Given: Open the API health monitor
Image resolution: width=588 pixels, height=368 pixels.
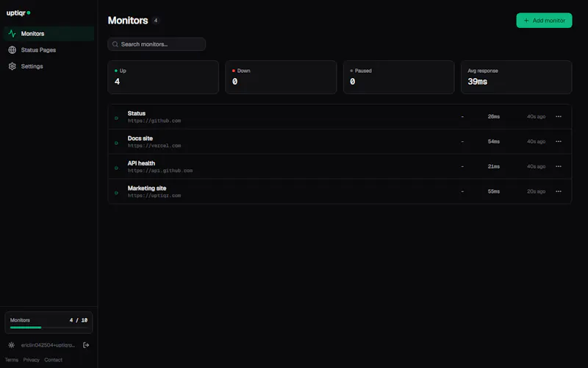Looking at the screenshot, I should coord(340,166).
